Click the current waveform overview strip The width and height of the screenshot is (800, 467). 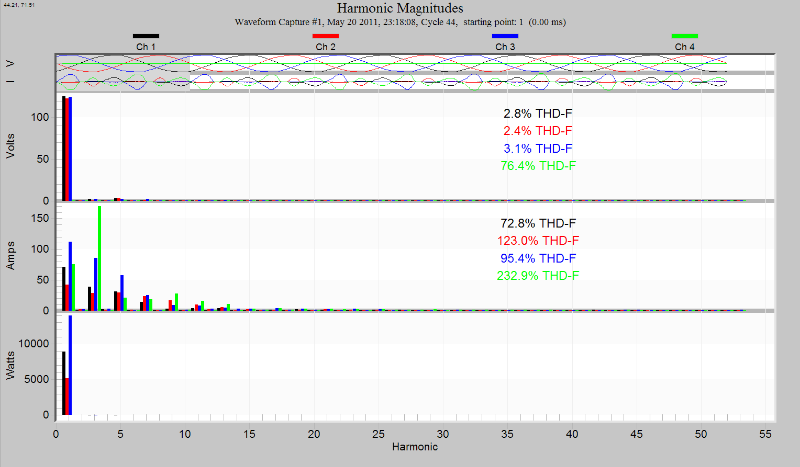pyautogui.click(x=415, y=82)
